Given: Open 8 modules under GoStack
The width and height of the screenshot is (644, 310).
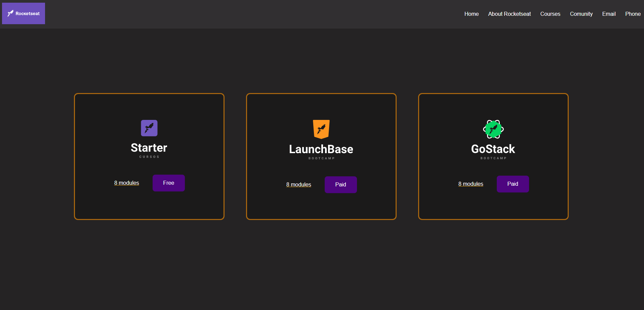Looking at the screenshot, I should [x=471, y=184].
